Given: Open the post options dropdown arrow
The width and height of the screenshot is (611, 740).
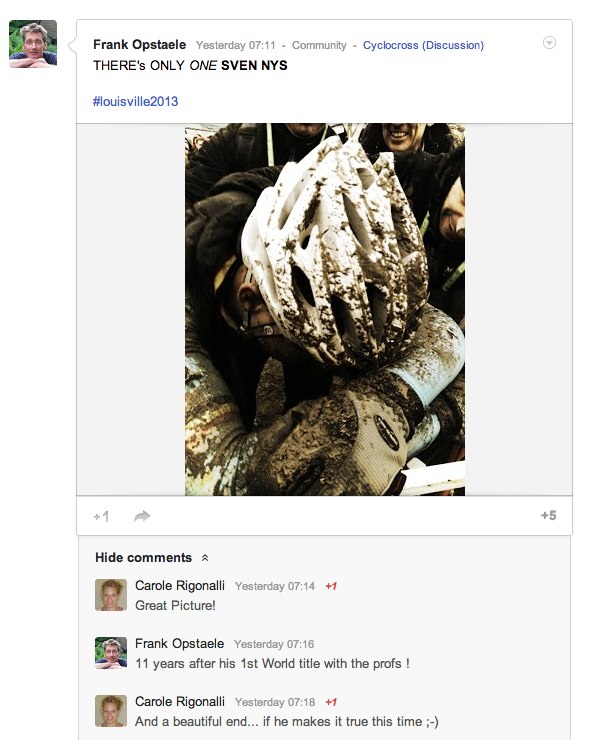Looking at the screenshot, I should (x=549, y=42).
